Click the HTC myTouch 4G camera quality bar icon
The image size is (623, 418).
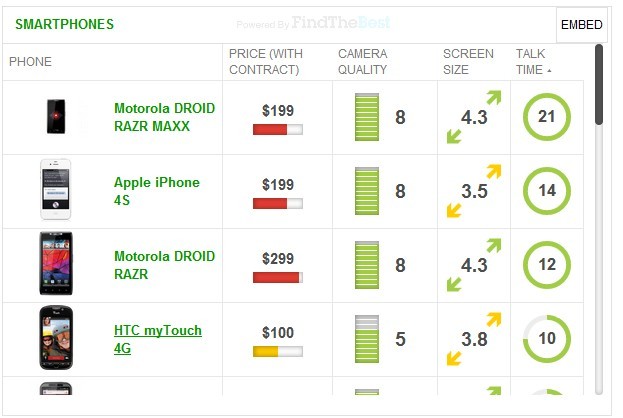click(366, 339)
